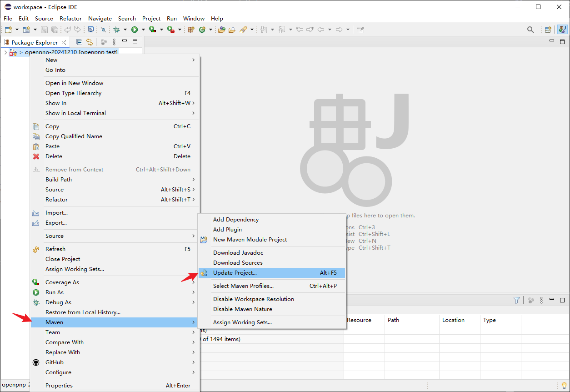Click the toolbar Search magnifier icon
This screenshot has height=392, width=570.
click(x=530, y=30)
